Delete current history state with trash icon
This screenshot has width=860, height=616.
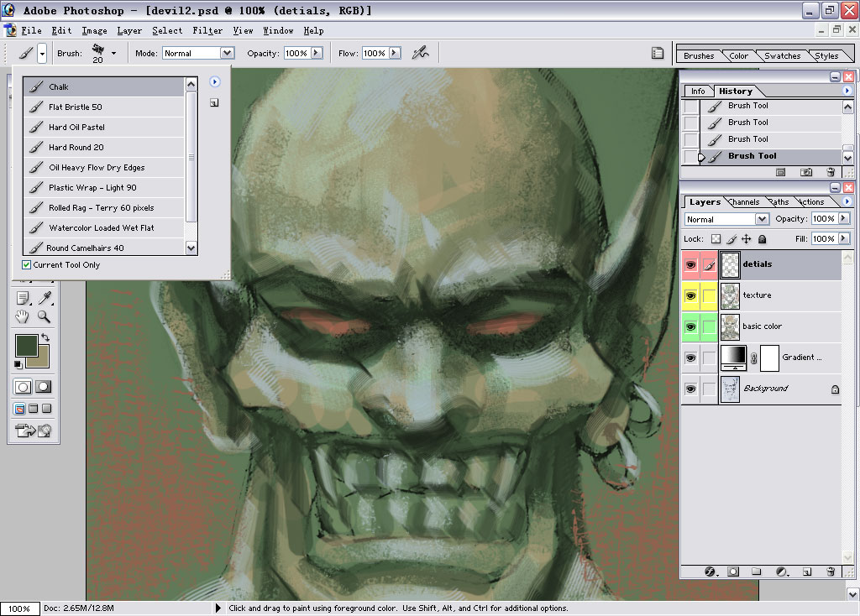(831, 172)
